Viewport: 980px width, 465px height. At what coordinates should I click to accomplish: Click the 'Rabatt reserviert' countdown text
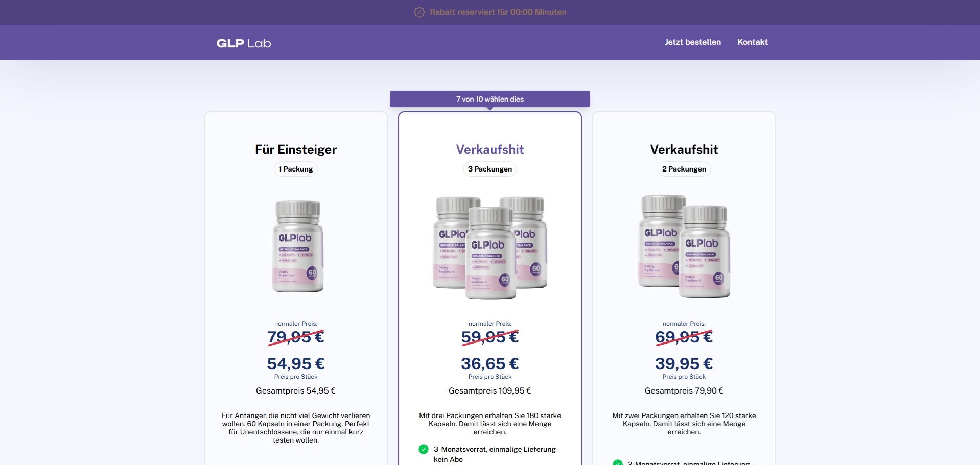pyautogui.click(x=498, y=12)
